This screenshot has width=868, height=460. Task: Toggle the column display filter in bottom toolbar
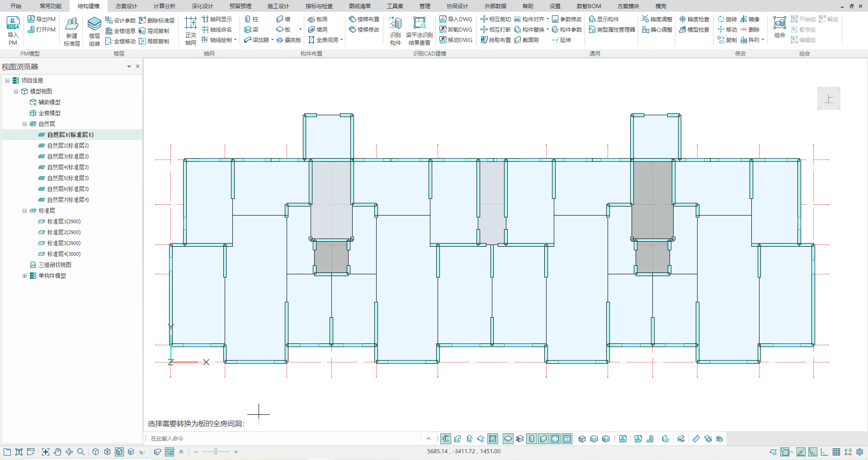[532, 439]
